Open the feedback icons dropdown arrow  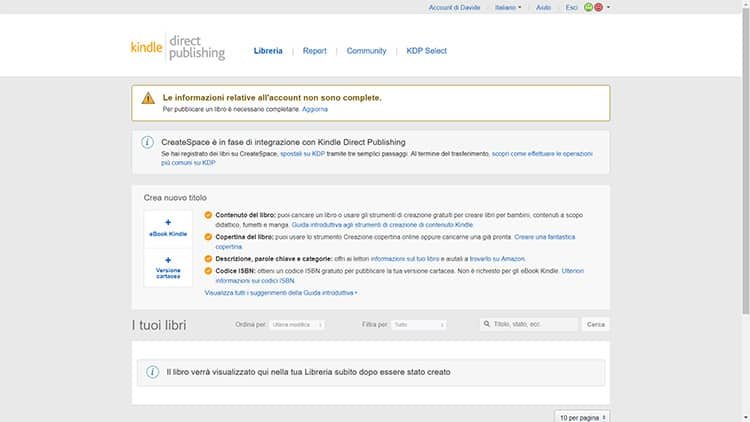click(x=608, y=7)
